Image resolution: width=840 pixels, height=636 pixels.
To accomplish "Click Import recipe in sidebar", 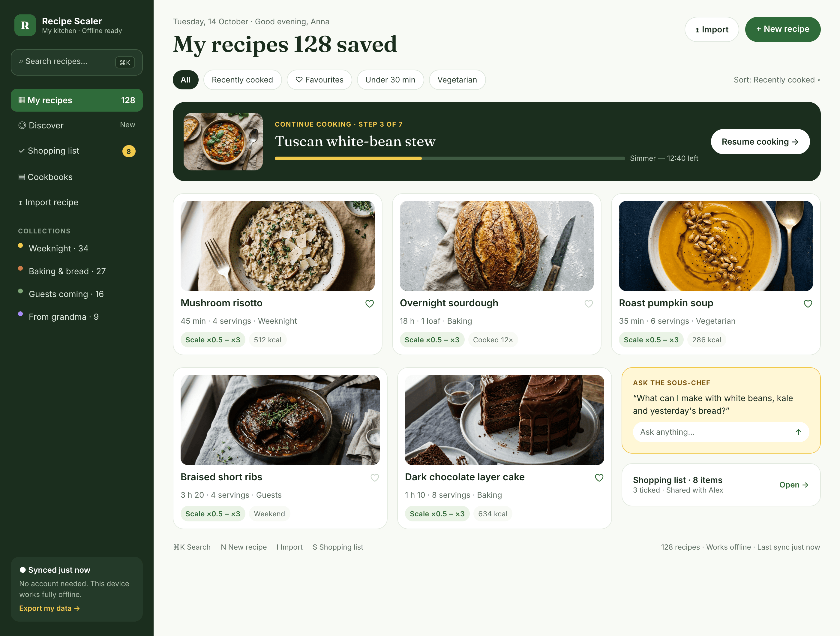I will coord(77,202).
